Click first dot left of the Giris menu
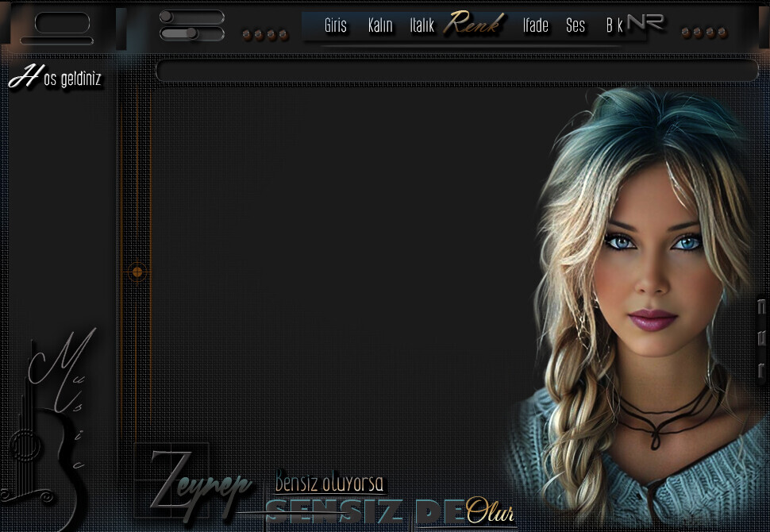 247,35
